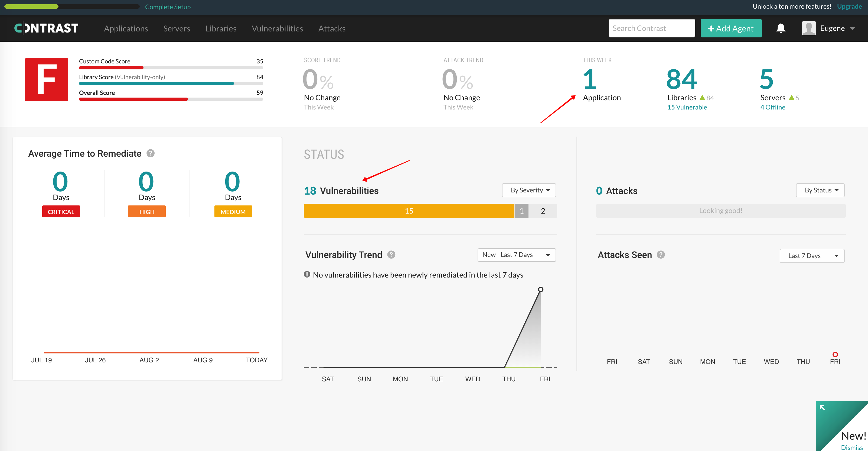
Task: Click the Servers green up-triangle indicator
Action: (x=791, y=98)
